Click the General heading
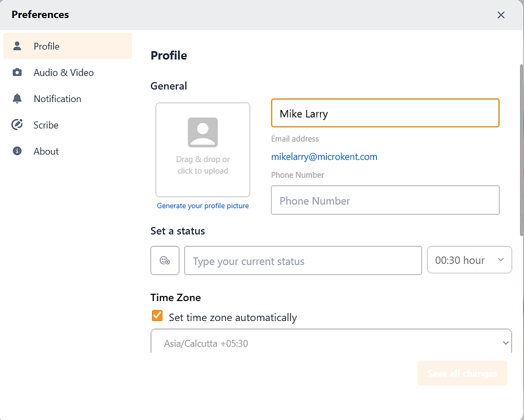Screen dimensions: 524x420 click(x=169, y=86)
